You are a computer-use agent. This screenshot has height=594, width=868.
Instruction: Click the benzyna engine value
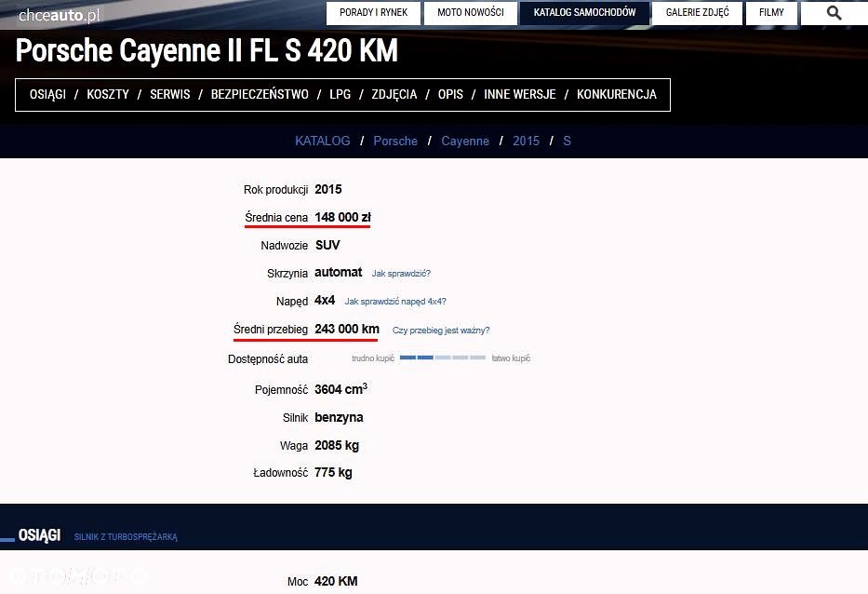[x=339, y=417]
